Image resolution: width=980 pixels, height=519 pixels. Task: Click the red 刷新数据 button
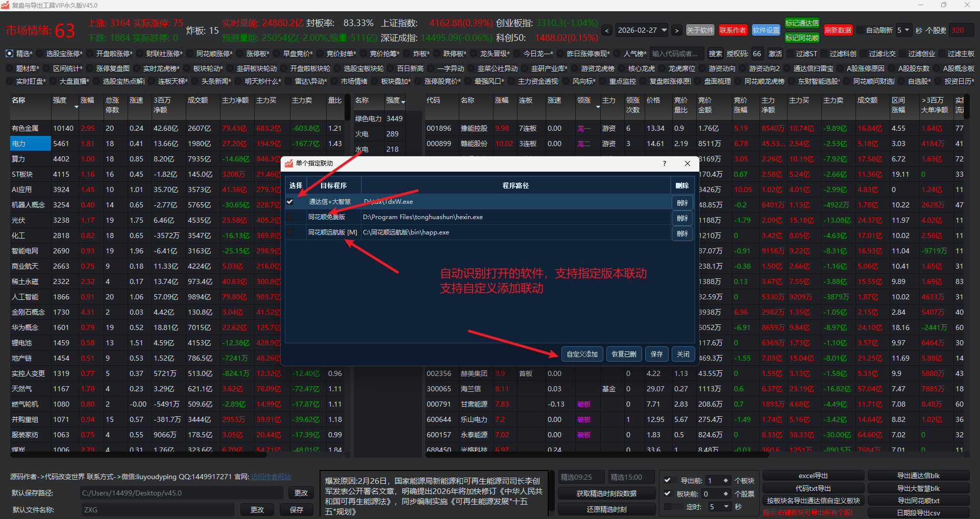click(x=838, y=30)
